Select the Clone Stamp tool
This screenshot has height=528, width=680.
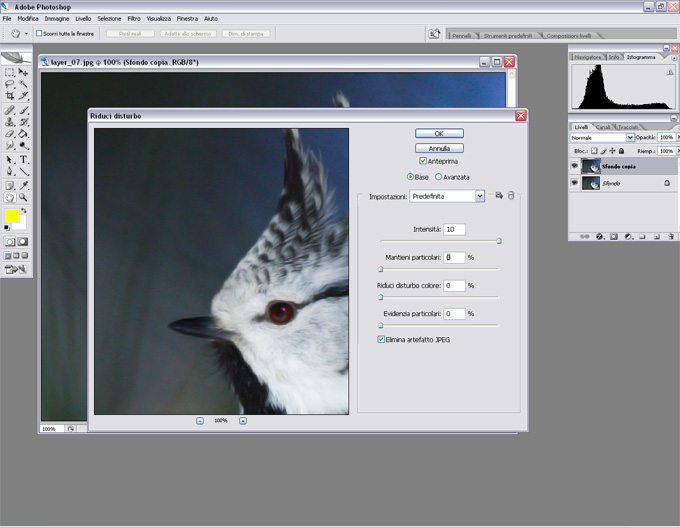[10, 122]
